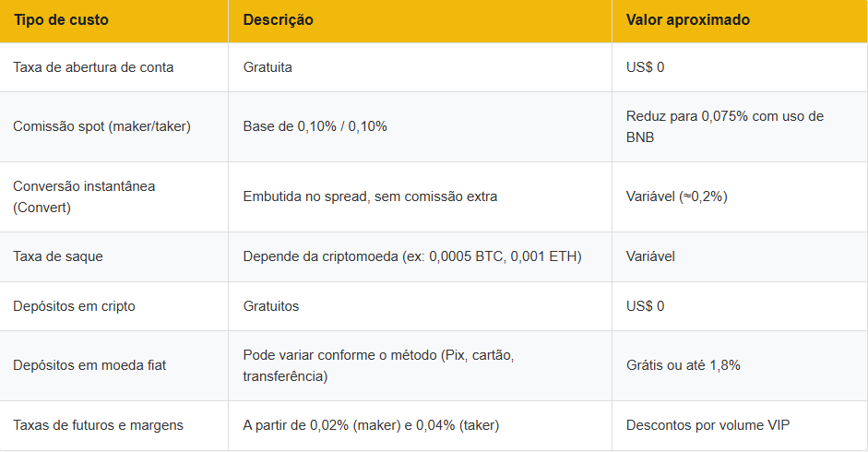Click the 'Descrição' column header
The height and width of the screenshot is (452, 868).
[x=278, y=19]
